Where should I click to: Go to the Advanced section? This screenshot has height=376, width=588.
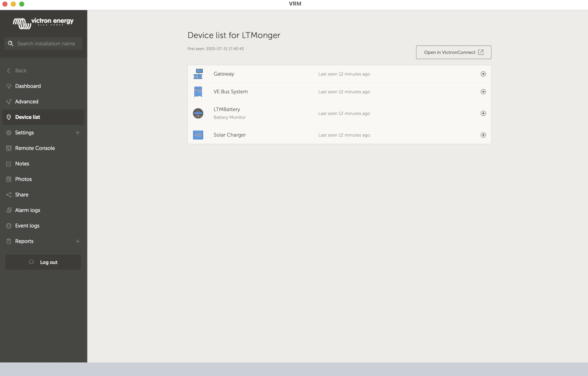(43, 102)
